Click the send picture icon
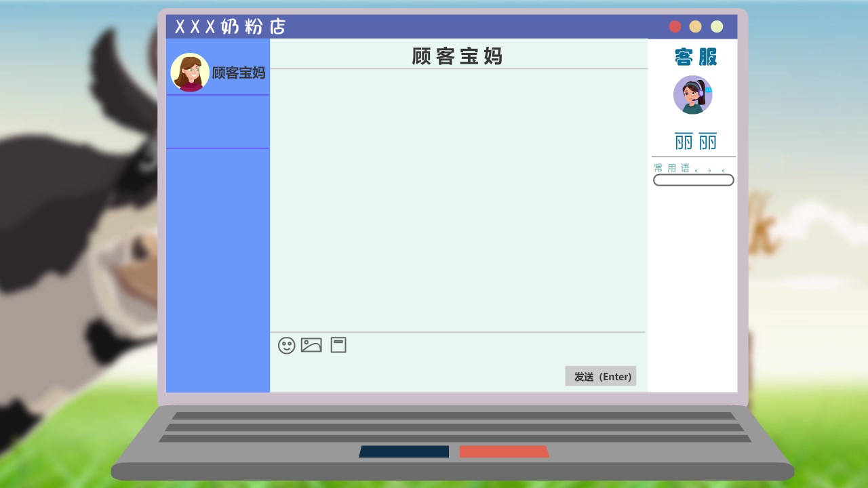868x488 pixels. pos(311,345)
